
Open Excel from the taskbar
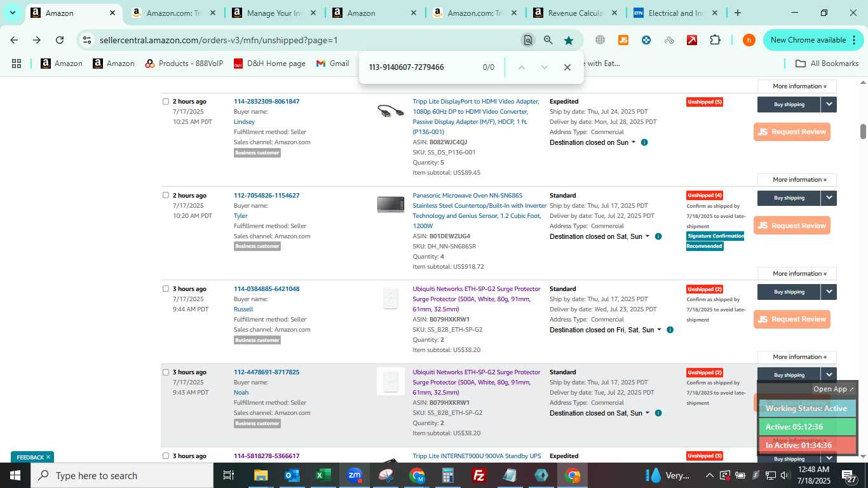[323, 475]
